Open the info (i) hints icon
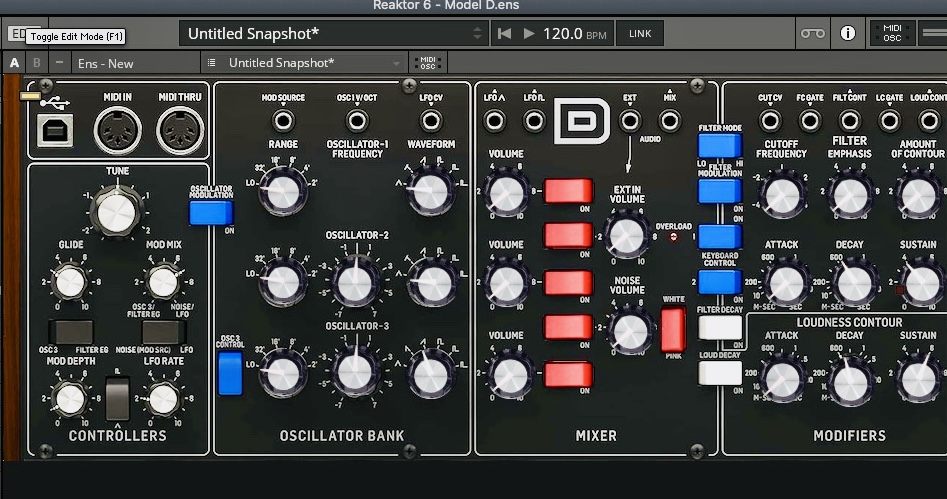The image size is (947, 499). [x=847, y=33]
